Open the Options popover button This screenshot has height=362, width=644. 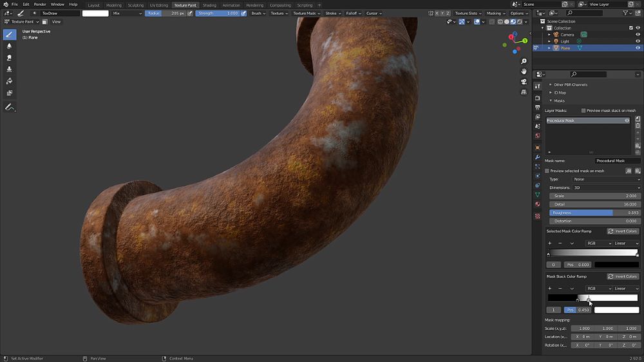tap(519, 13)
